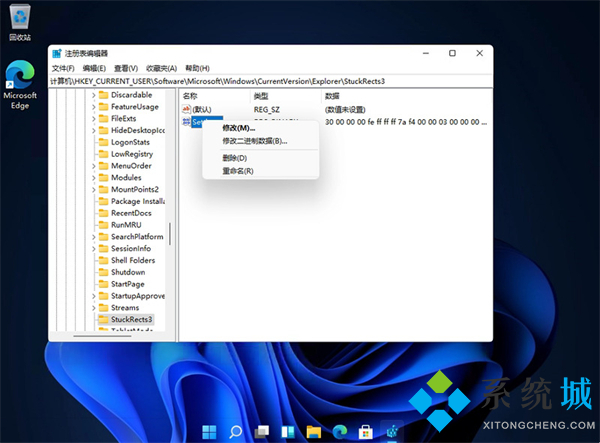Click the Shutdown folder icon

point(103,272)
